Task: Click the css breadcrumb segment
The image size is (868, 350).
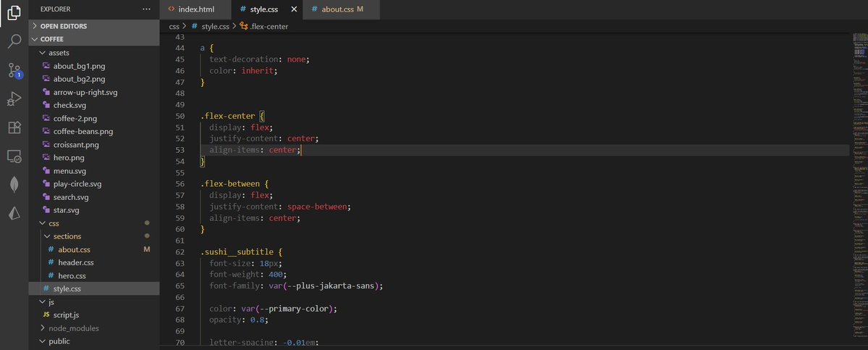Action: click(x=174, y=26)
